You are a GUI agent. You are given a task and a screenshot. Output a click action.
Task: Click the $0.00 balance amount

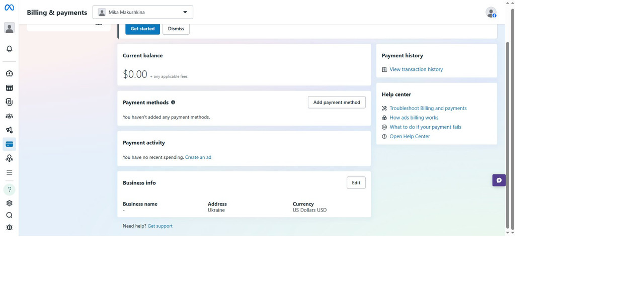pyautogui.click(x=135, y=74)
